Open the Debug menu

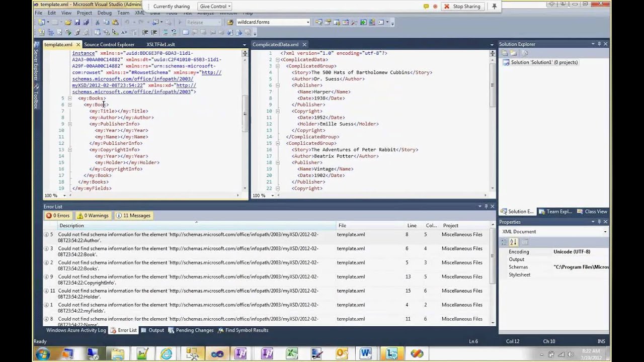(x=105, y=13)
